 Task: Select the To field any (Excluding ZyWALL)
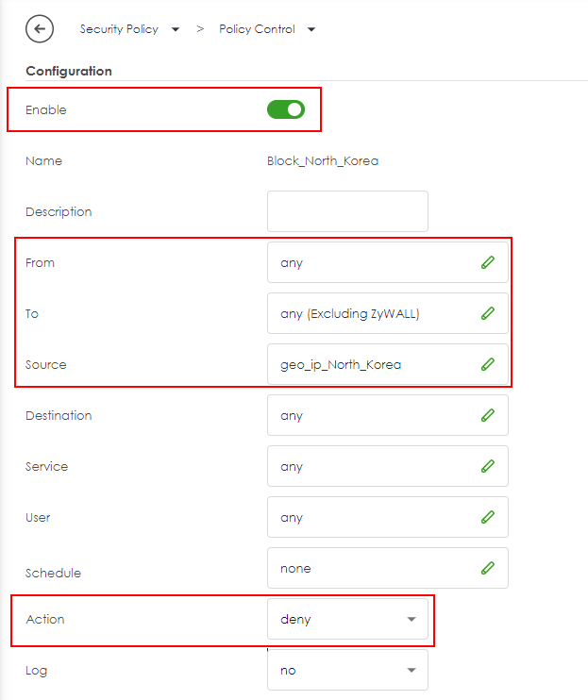coord(373,314)
